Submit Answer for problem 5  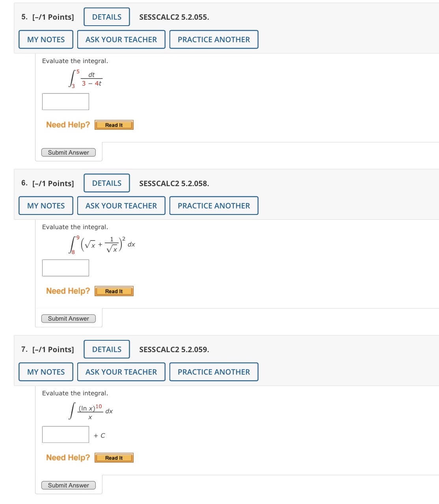coord(68,152)
